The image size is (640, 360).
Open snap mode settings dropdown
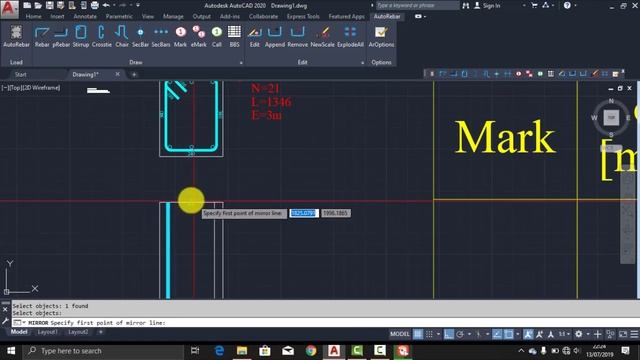pyautogui.click(x=438, y=334)
